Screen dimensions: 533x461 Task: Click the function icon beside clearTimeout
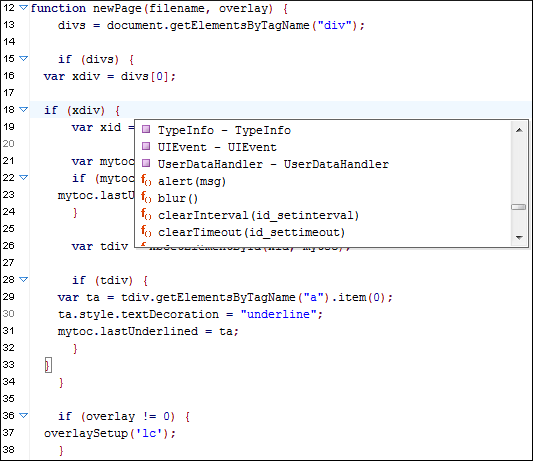146,231
